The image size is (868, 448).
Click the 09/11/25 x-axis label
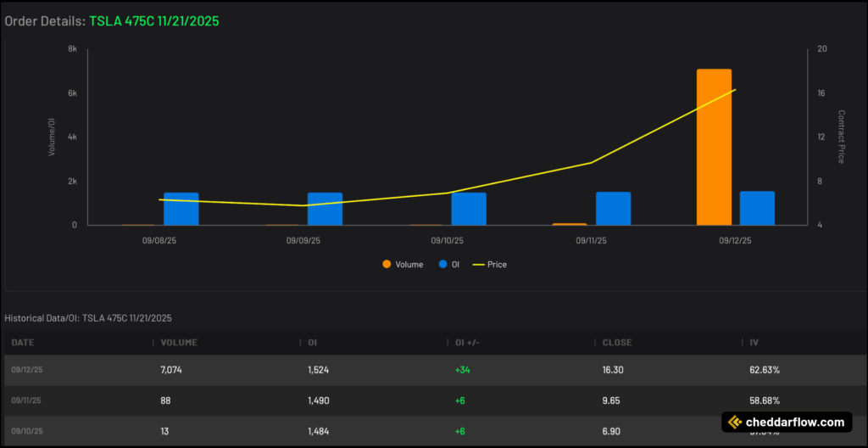[591, 241]
